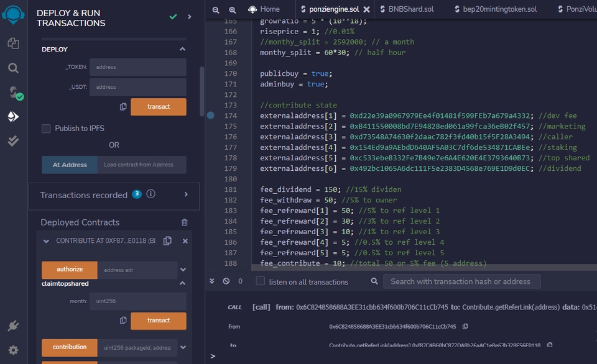The height and width of the screenshot is (364, 597).
Task: Click the _TOKEN address input field
Action: point(138,67)
